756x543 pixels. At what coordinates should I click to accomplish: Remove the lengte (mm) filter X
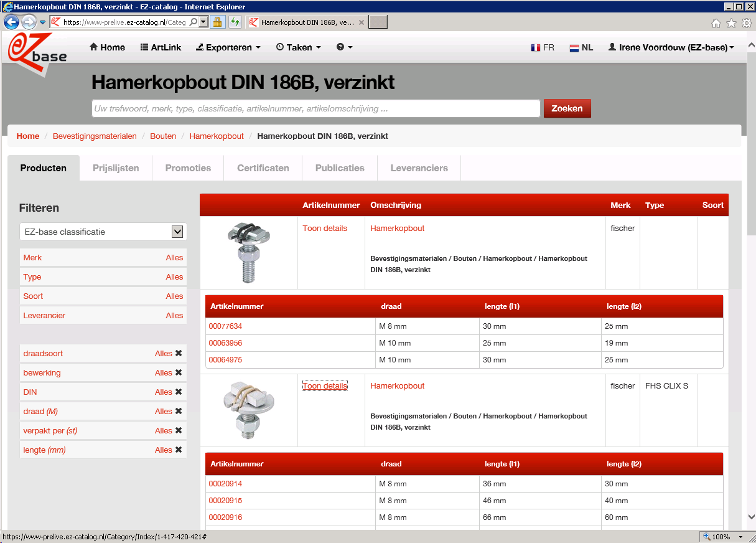179,450
